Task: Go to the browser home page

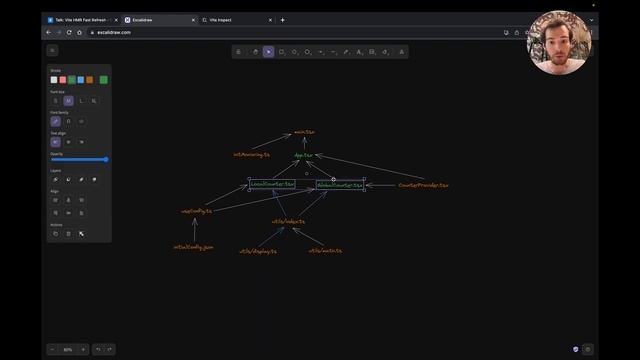Action: [80, 32]
